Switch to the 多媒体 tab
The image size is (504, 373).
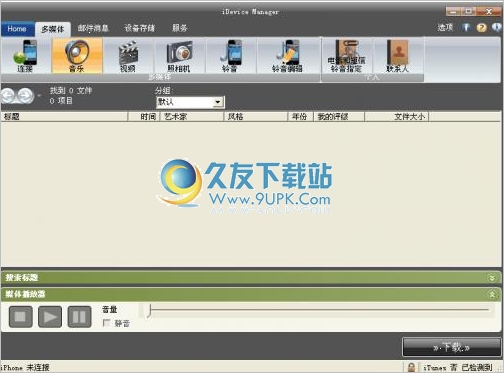[53, 29]
